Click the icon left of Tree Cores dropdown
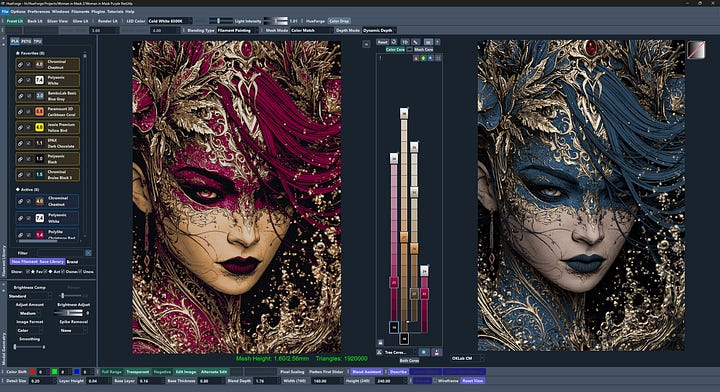This screenshot has width=720, height=392. (379, 352)
